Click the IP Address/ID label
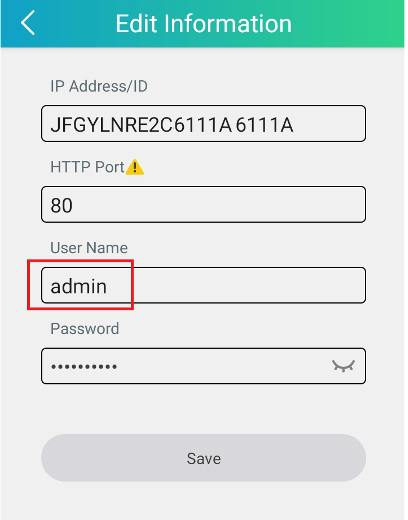This screenshot has width=408, height=520. 99,86
